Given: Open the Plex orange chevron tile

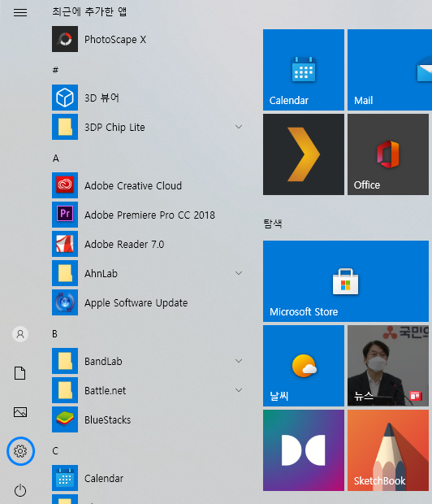Looking at the screenshot, I should tap(304, 154).
